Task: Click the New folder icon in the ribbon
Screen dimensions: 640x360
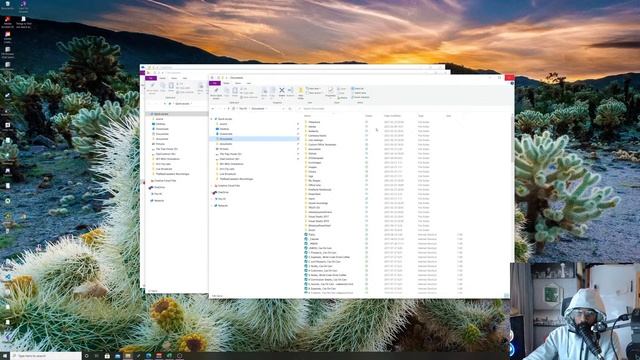Action: (301, 93)
